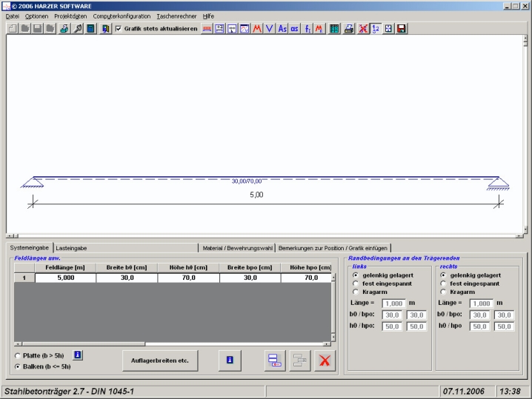
Task: Open the Datei menu
Action: (x=12, y=16)
